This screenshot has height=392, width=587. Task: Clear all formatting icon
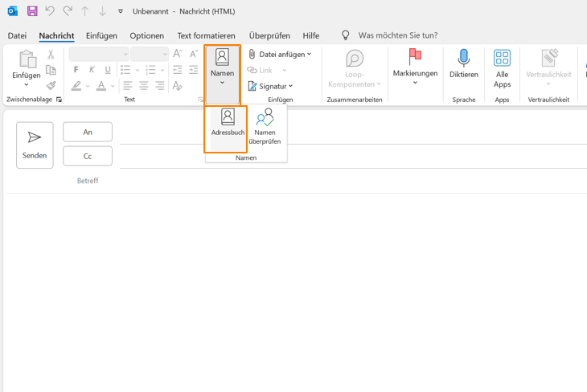[178, 86]
